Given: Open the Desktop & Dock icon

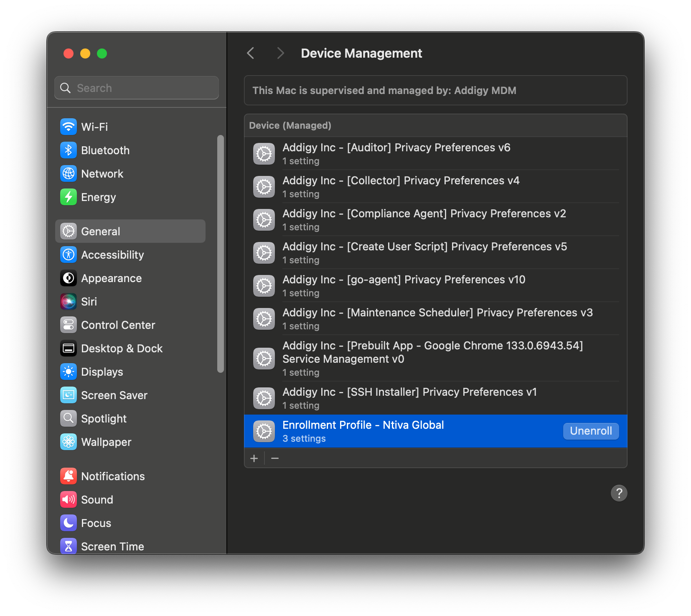Looking at the screenshot, I should point(69,348).
